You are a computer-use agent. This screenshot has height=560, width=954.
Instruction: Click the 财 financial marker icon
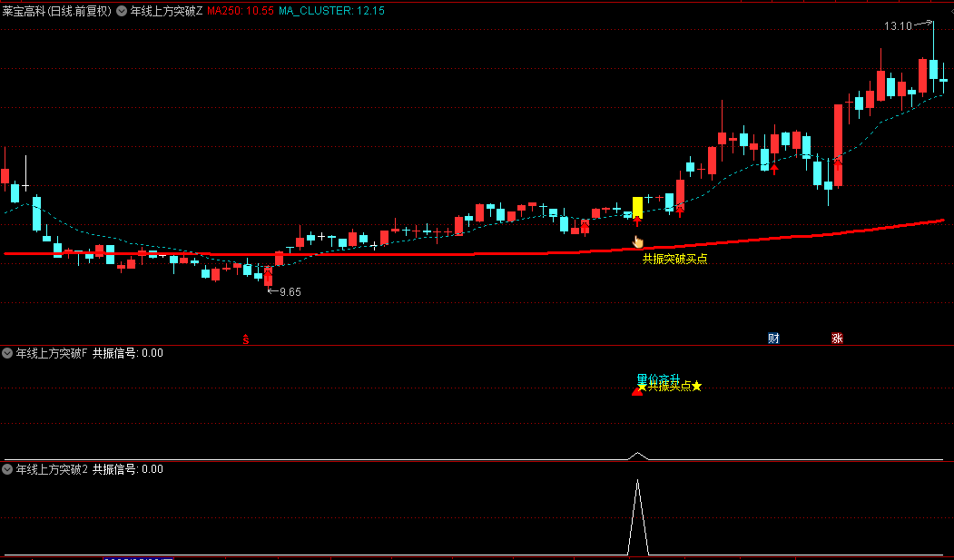click(773, 338)
